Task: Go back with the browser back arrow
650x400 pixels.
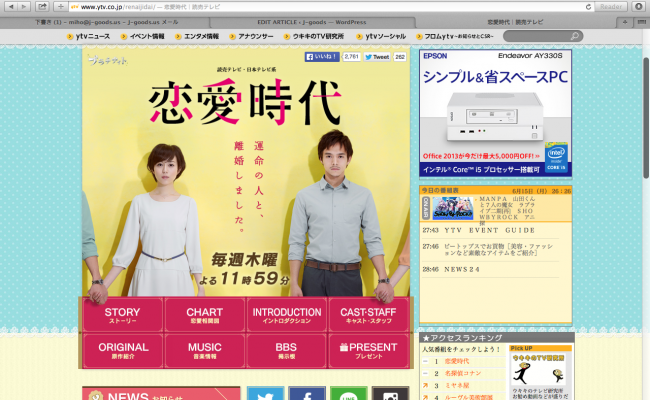Action: pos(11,6)
